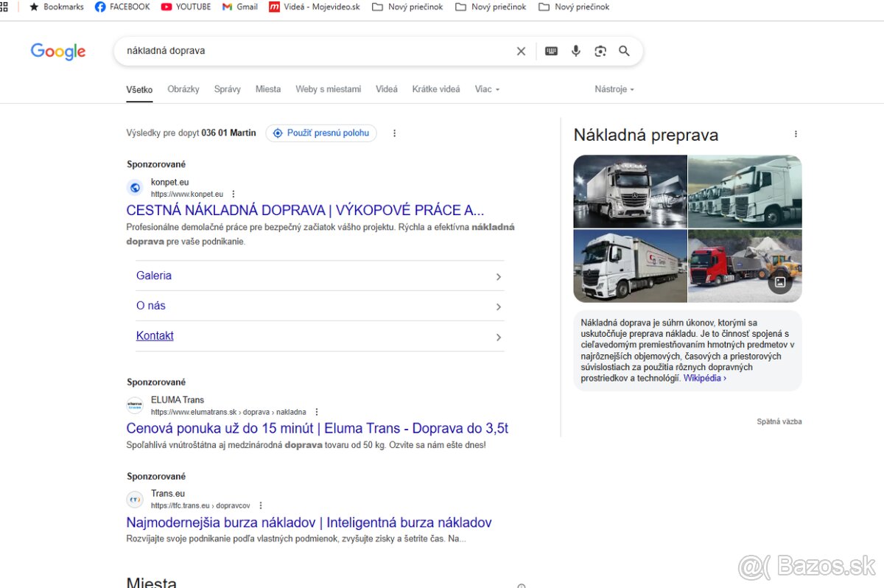Open the silver Mercedes truck photo

click(630, 192)
